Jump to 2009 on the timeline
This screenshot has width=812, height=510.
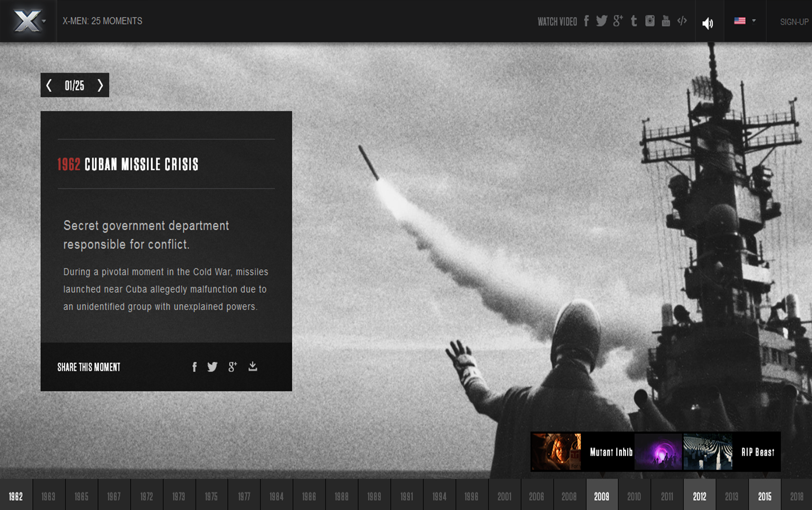(x=602, y=496)
